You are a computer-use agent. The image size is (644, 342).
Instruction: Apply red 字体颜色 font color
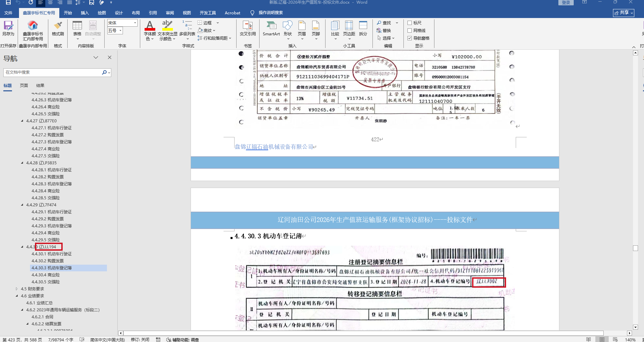click(150, 26)
